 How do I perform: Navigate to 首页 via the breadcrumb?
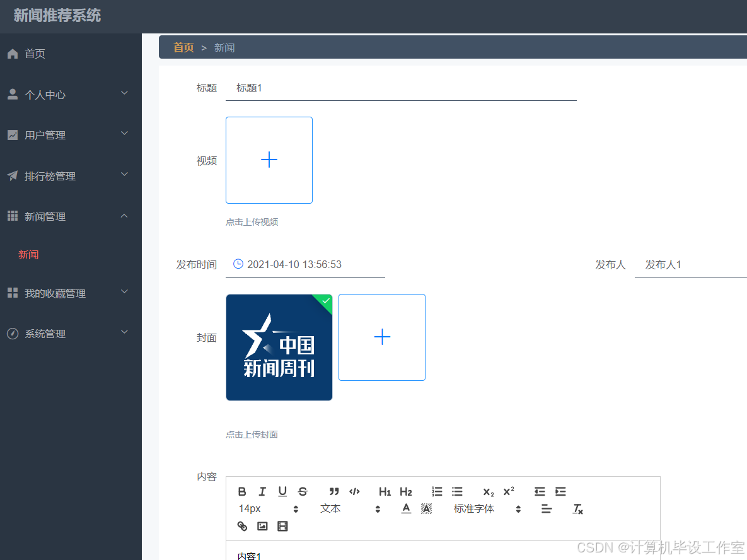pos(183,47)
